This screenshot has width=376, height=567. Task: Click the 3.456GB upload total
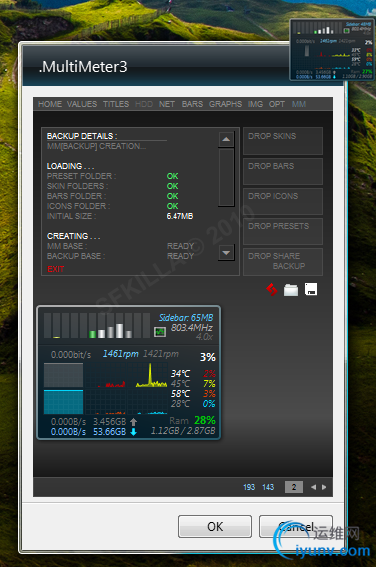point(110,422)
